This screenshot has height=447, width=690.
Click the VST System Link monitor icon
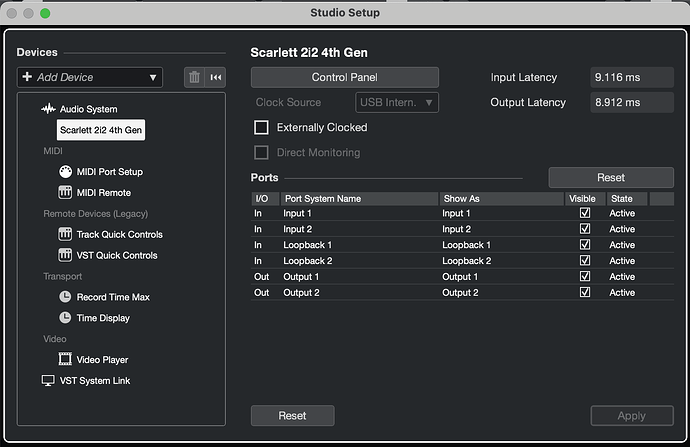(48, 381)
